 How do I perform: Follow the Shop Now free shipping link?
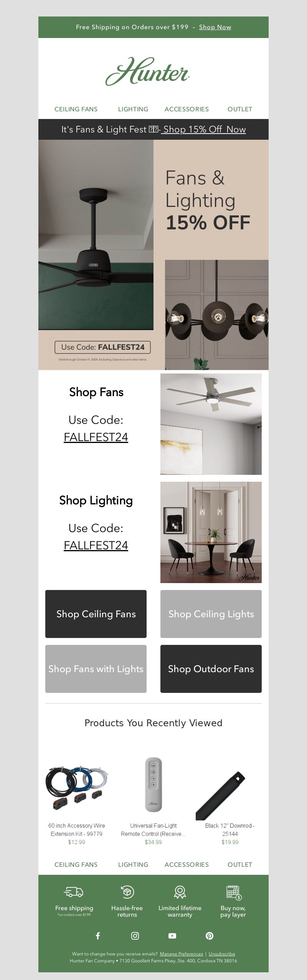point(215,27)
